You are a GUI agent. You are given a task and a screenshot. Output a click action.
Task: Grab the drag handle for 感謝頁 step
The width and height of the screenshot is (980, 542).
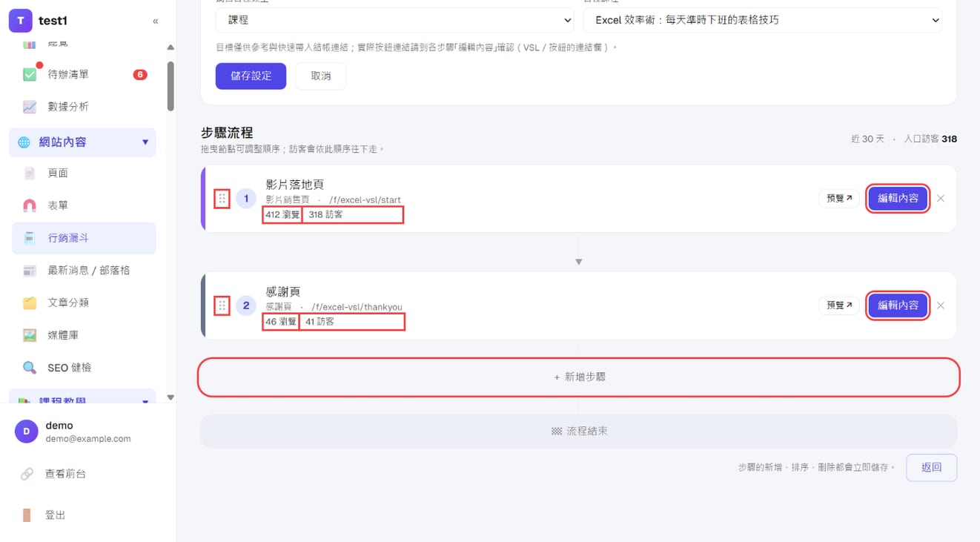coord(222,305)
